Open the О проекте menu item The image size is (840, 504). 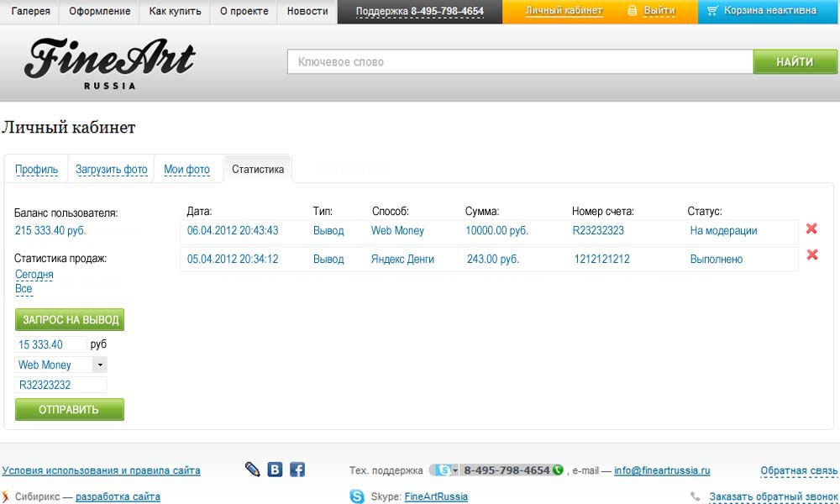click(x=244, y=11)
